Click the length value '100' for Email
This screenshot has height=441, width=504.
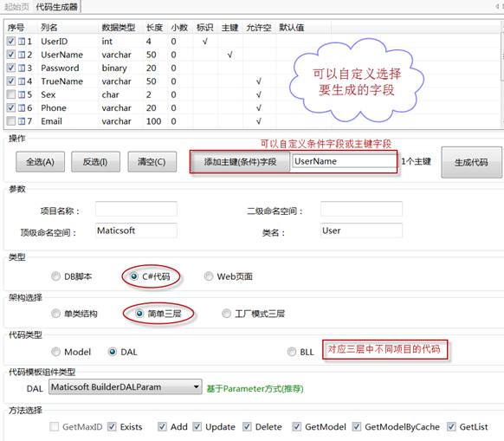point(153,121)
